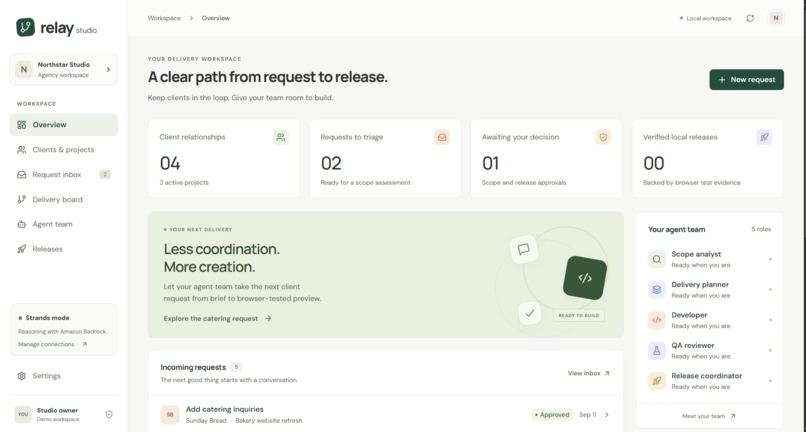The image size is (806, 432).
Task: Click the Request inbox tray icon
Action: 22,175
